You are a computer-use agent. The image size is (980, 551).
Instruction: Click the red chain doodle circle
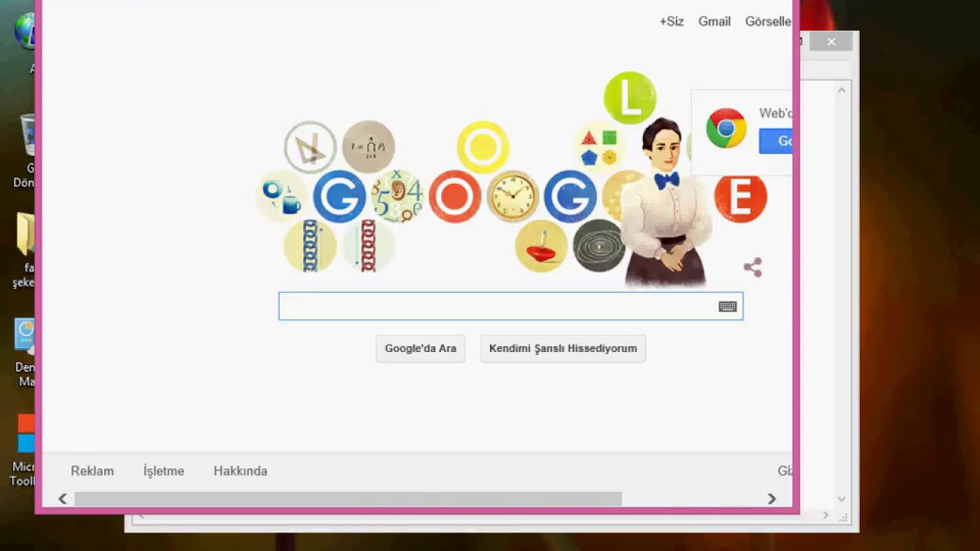pyautogui.click(x=368, y=246)
